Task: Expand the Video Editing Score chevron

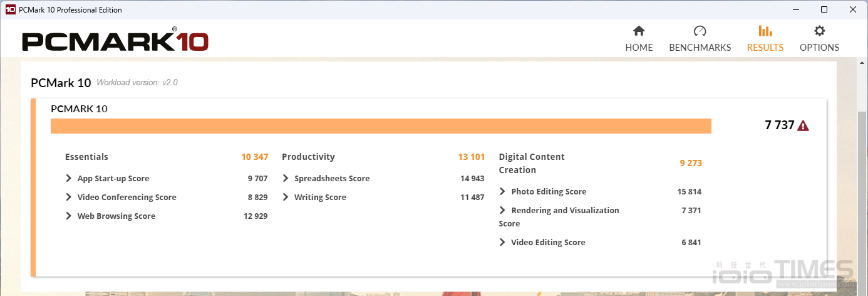Action: pos(502,243)
